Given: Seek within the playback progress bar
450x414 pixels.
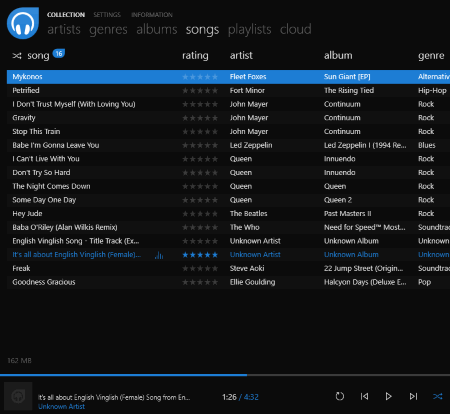Looking at the screenshot, I should click(225, 375).
